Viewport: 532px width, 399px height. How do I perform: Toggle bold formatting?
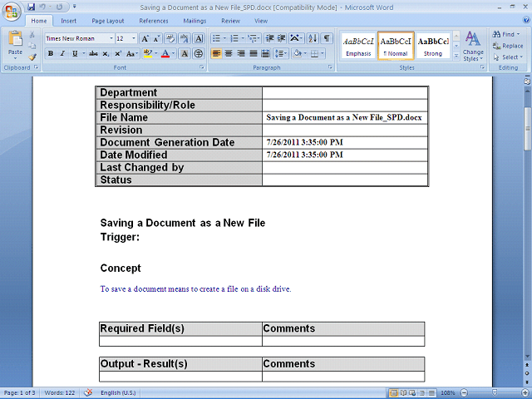pos(51,53)
